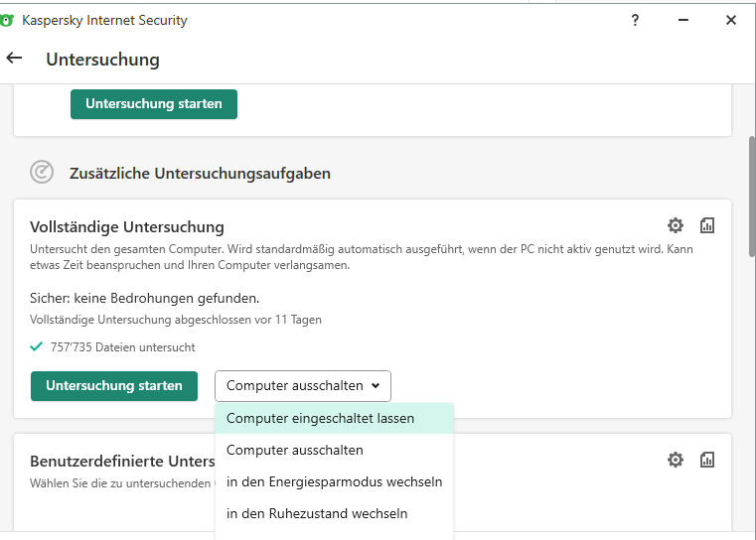This screenshot has height=540, width=756.
Task: Click the green checkmark beside files scanned
Action: coord(37,346)
